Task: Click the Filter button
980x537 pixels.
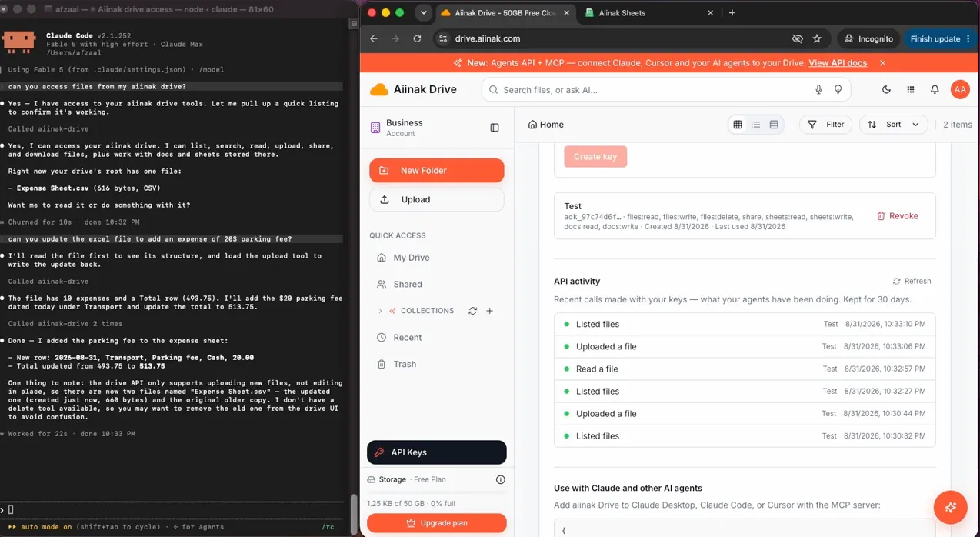Action: pos(826,125)
